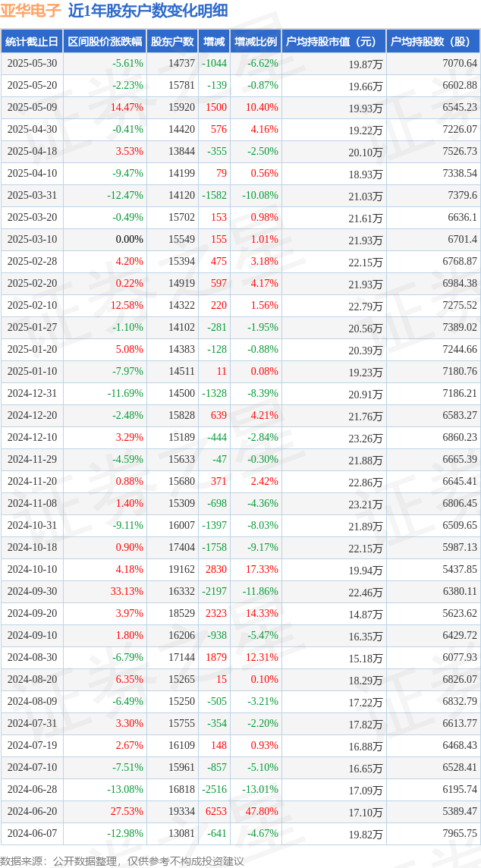Click the 近1年股东户数变化明细 heading
The height and width of the screenshot is (868, 481).
click(148, 11)
